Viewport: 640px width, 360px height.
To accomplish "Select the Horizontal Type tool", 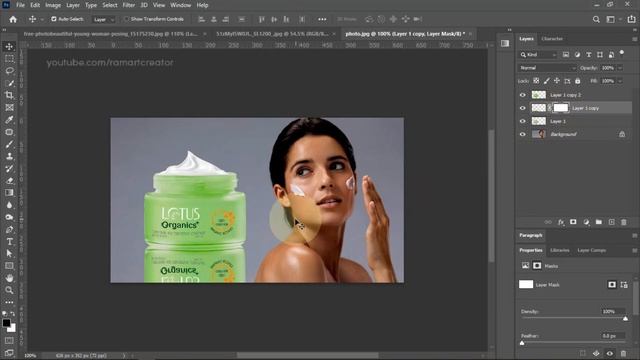I will (9, 242).
